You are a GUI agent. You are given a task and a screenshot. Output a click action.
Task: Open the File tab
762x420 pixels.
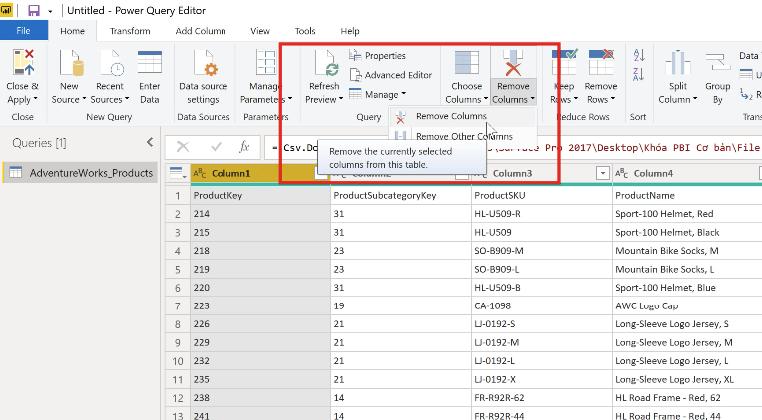23,31
